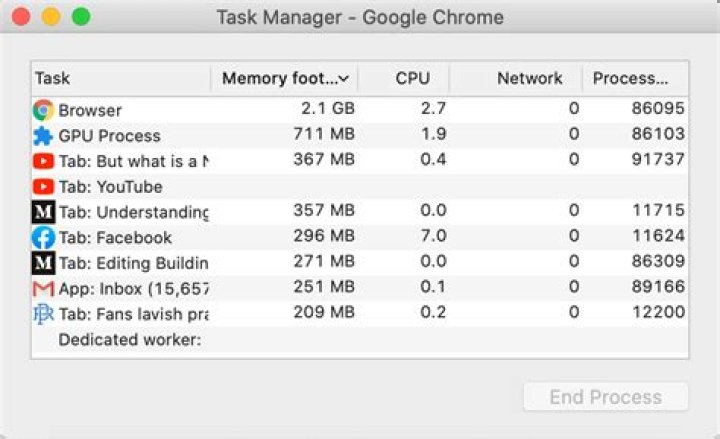
Task: Select the Dedicated worker row
Action: coord(360,339)
